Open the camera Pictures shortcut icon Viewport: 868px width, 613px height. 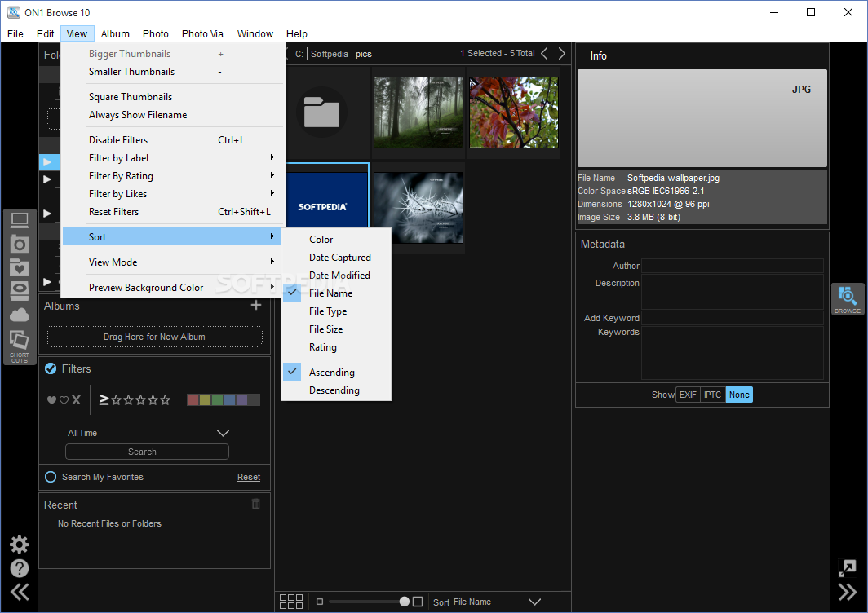point(20,244)
